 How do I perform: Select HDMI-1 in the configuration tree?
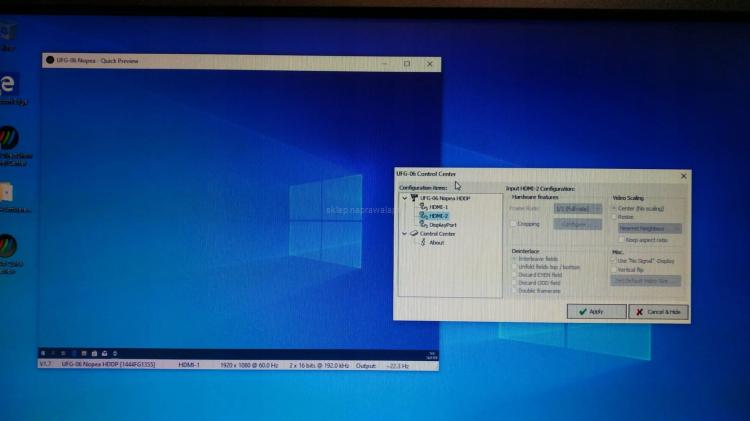point(438,207)
